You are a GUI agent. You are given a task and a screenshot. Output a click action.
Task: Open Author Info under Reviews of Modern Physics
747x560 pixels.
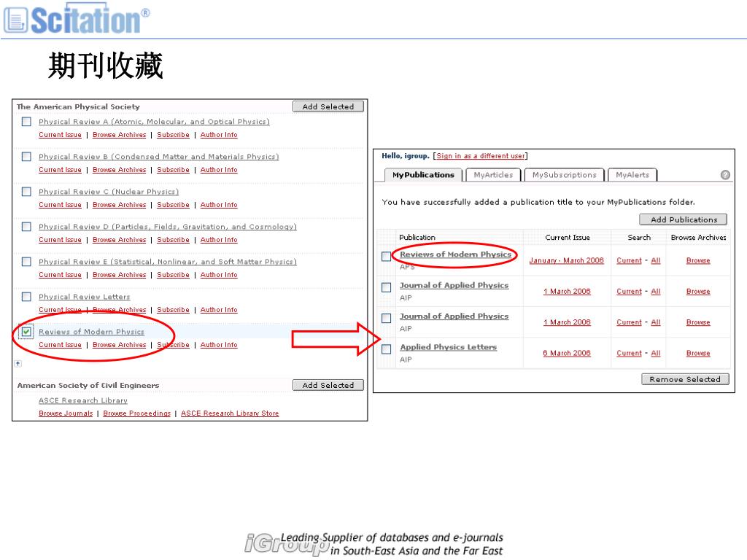219,345
